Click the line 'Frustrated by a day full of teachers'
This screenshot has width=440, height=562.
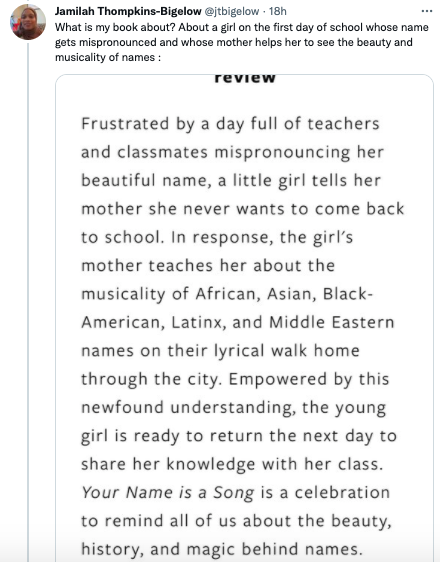coord(230,124)
